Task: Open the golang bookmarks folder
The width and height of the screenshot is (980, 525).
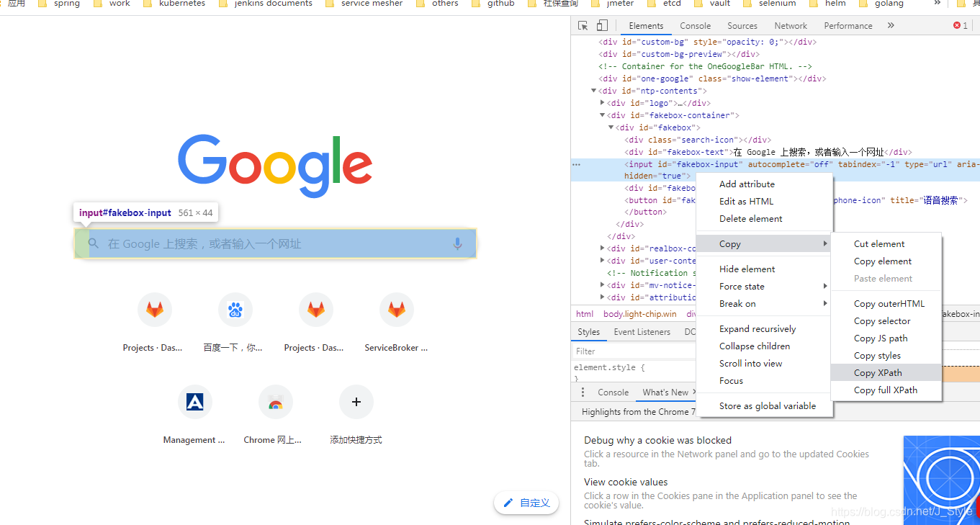Action: 882,4
